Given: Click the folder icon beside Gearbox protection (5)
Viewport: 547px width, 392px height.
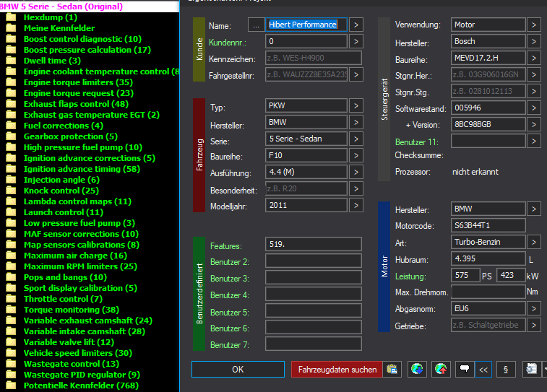Looking at the screenshot, I should (11, 136).
